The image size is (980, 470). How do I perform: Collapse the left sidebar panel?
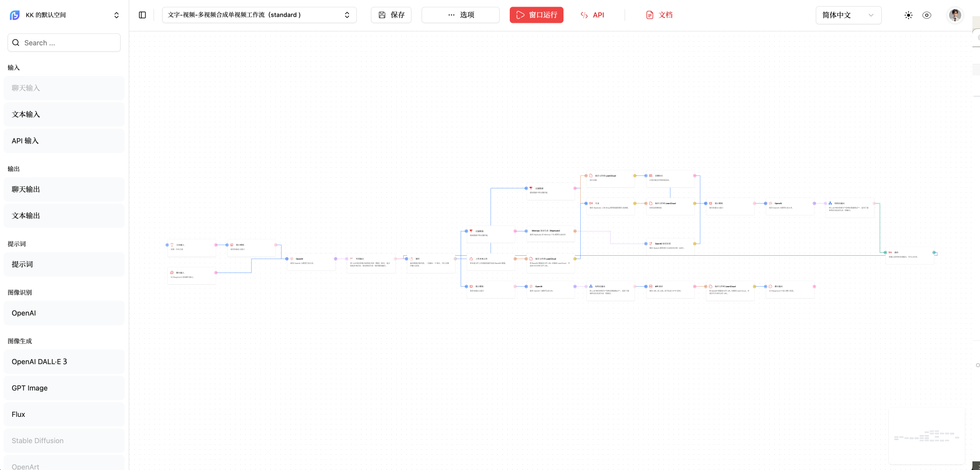[142, 15]
